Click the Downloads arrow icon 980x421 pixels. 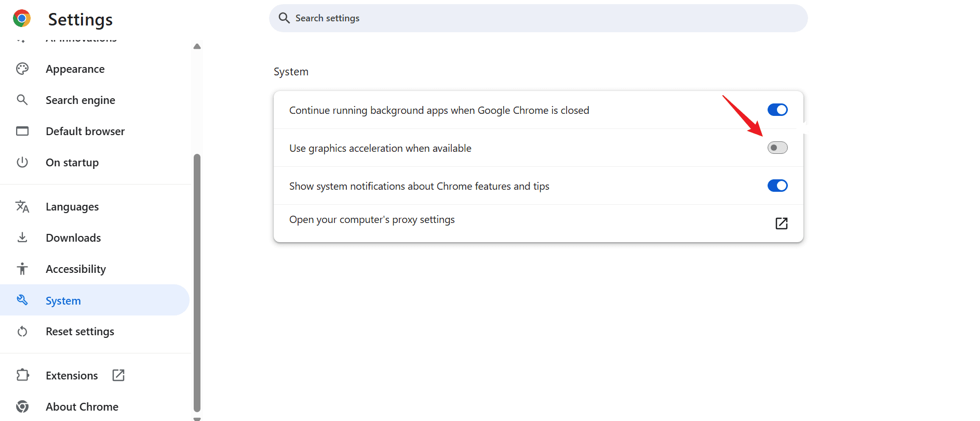click(x=22, y=238)
